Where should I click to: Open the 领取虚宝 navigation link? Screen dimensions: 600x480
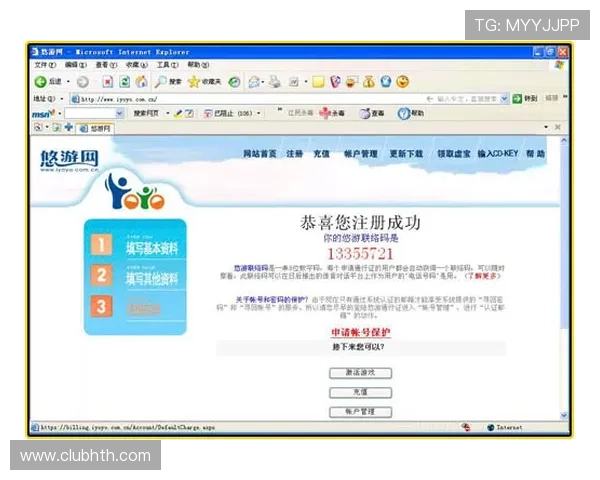click(x=453, y=154)
